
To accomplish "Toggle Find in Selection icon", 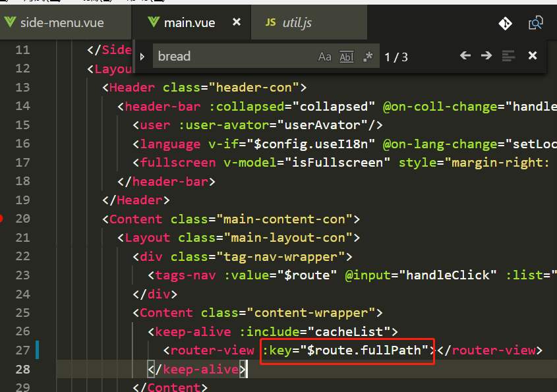I will [508, 56].
